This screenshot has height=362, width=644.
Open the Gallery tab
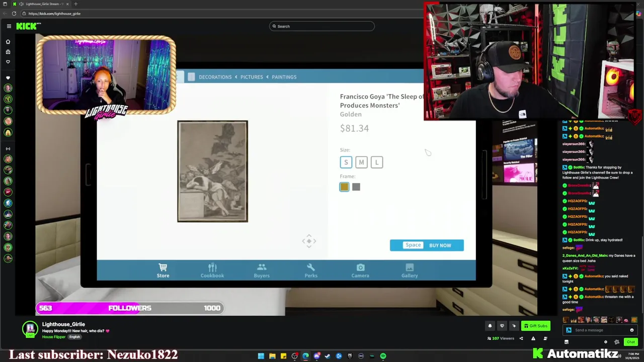tap(410, 270)
